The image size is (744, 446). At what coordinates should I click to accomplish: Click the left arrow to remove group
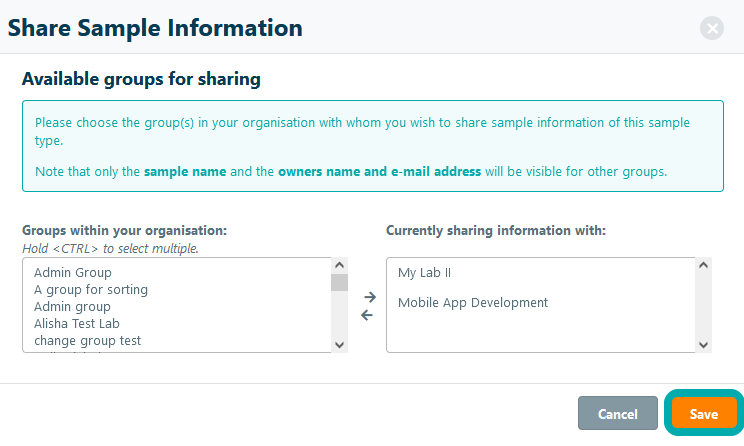coord(367,315)
